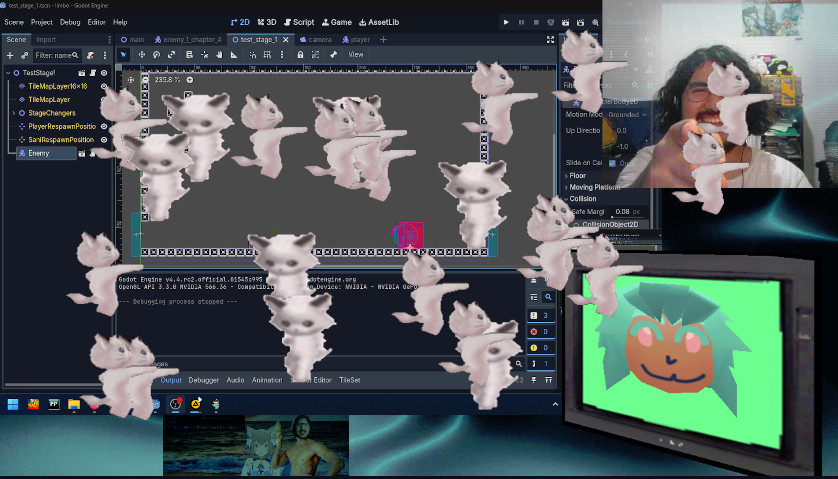
Task: Switch to the camera scene tab
Action: click(x=315, y=40)
